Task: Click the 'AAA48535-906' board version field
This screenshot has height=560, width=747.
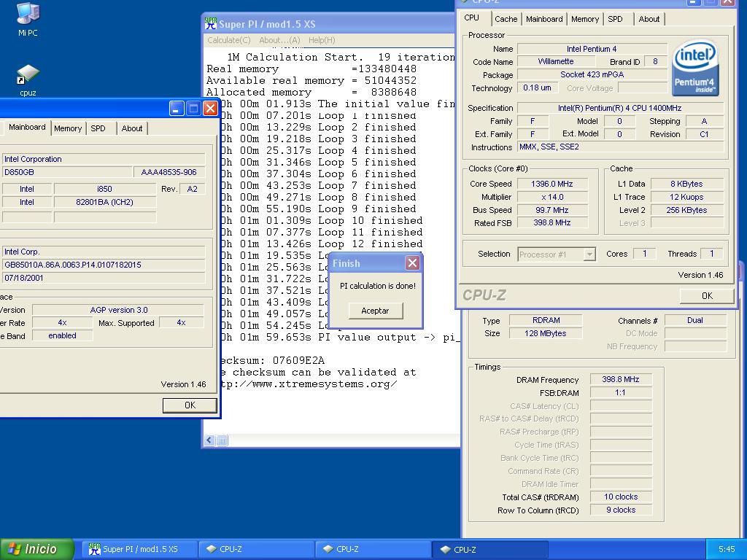Action: (169, 172)
